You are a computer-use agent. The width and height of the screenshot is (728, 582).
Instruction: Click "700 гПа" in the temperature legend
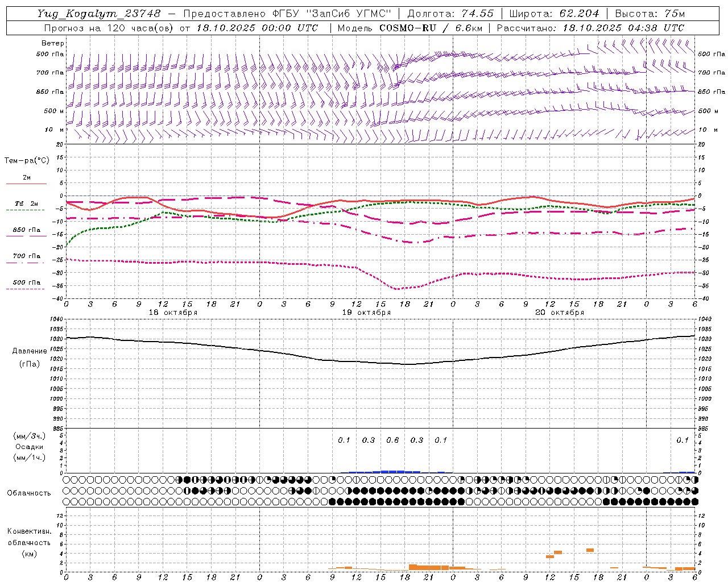[x=27, y=256]
